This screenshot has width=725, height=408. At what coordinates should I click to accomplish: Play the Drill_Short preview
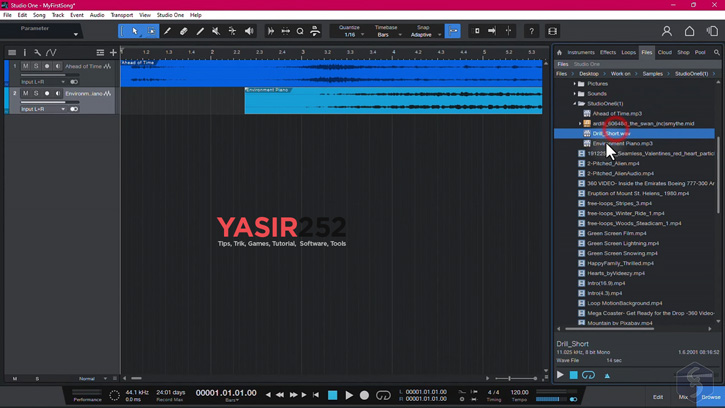(x=560, y=375)
